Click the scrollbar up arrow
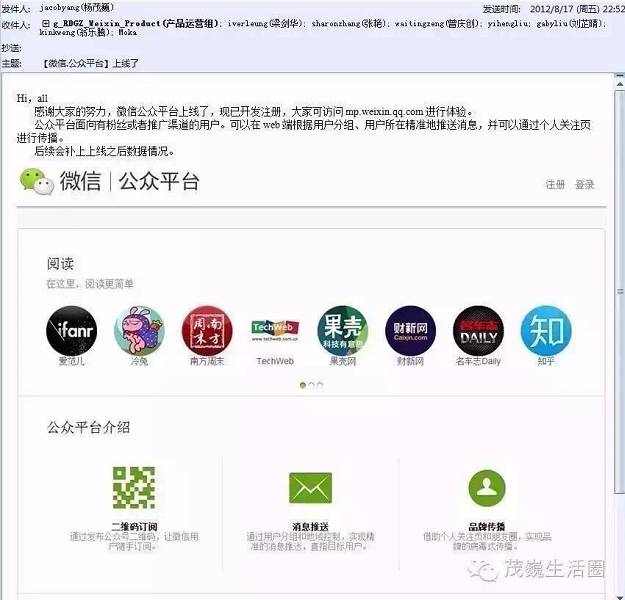 tap(619, 84)
